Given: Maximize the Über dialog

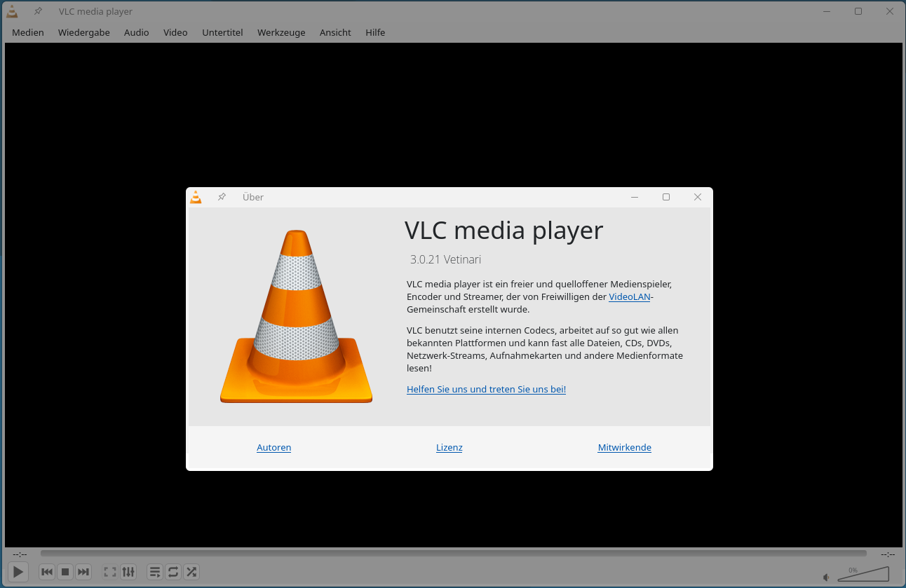Looking at the screenshot, I should 666,197.
